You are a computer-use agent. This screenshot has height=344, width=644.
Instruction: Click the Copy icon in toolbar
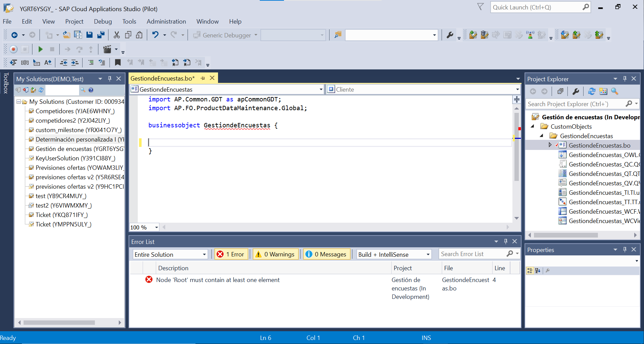click(x=128, y=35)
